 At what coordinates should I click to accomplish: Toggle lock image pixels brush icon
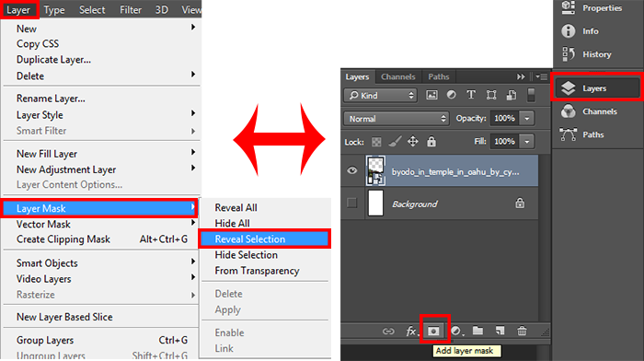tap(395, 142)
